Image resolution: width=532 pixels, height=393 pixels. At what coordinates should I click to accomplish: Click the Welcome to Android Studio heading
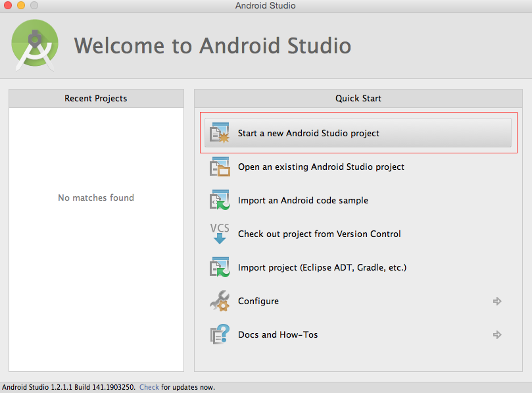pyautogui.click(x=212, y=45)
